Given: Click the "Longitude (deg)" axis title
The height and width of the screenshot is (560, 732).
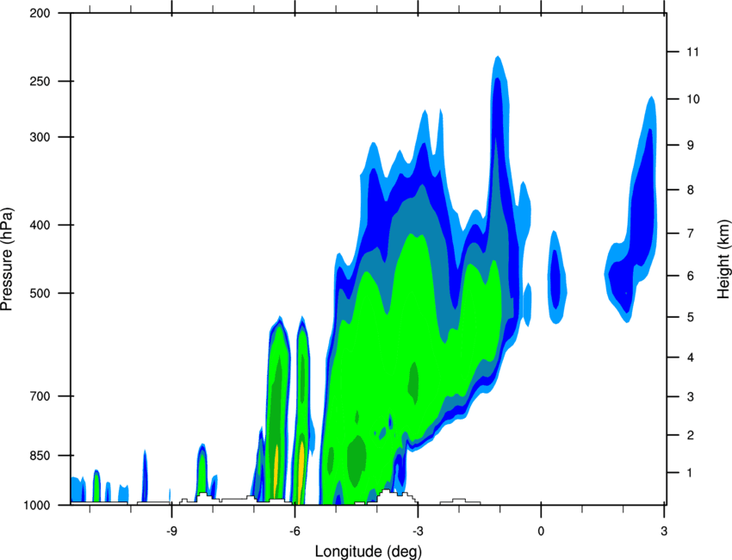Looking at the screenshot, I should pos(369,551).
